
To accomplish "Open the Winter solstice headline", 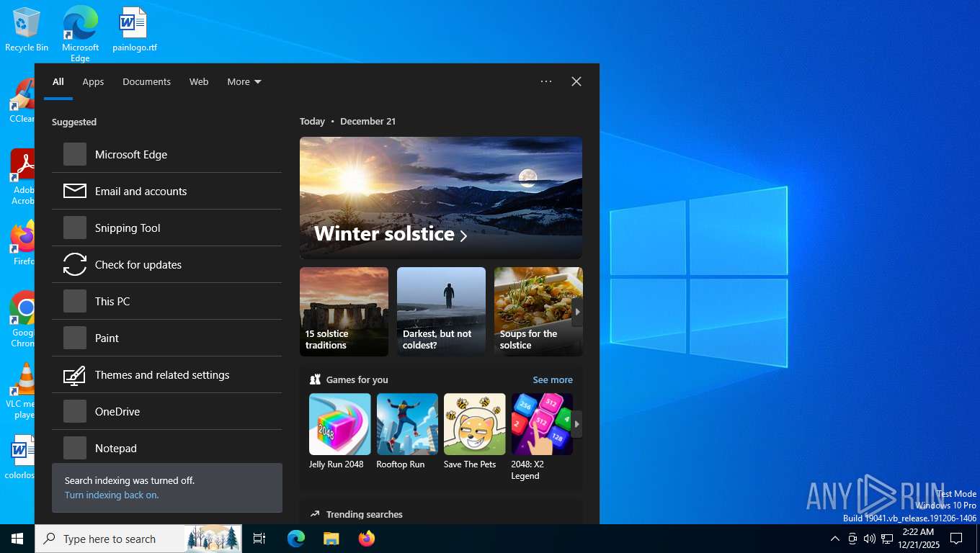I will point(391,234).
